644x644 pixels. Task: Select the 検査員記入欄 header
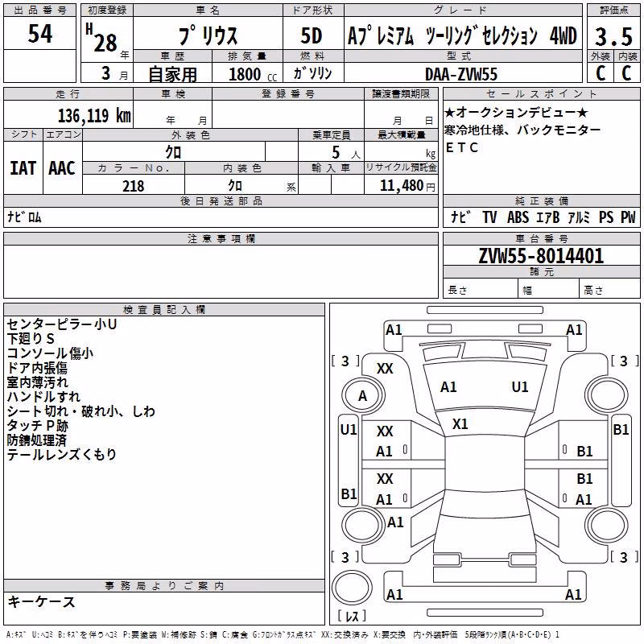point(164,310)
